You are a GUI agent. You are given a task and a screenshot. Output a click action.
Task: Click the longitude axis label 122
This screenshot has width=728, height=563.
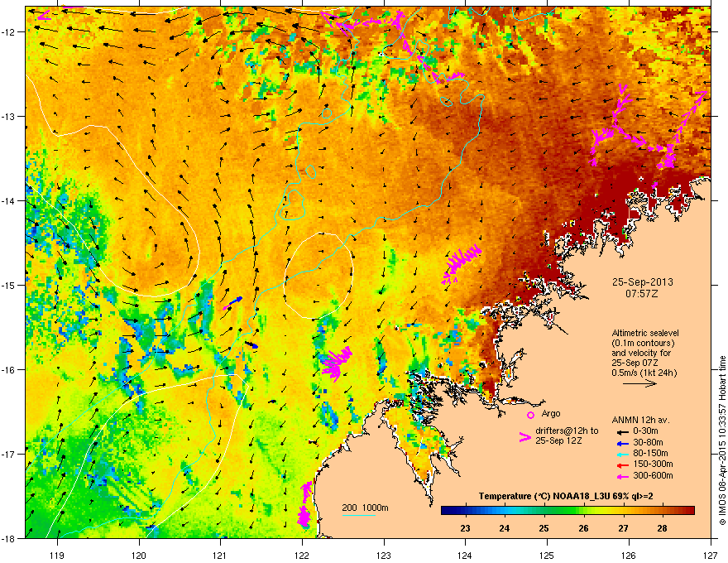pos(302,556)
